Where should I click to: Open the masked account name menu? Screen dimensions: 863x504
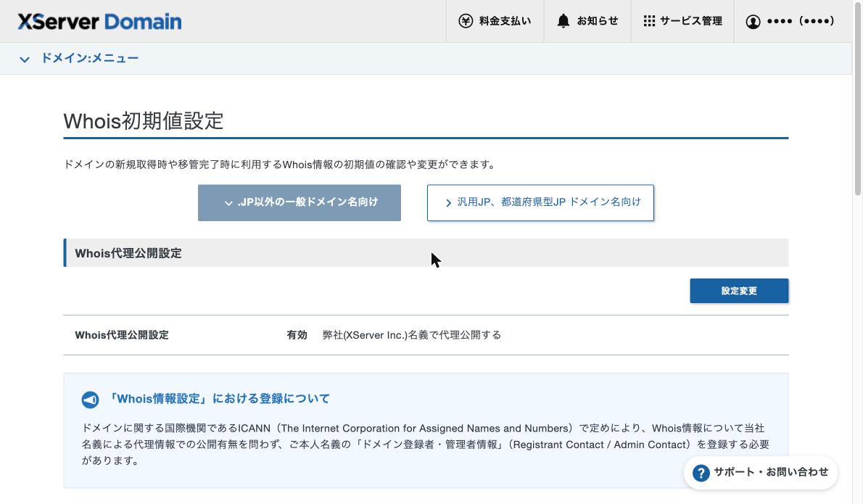click(x=790, y=21)
